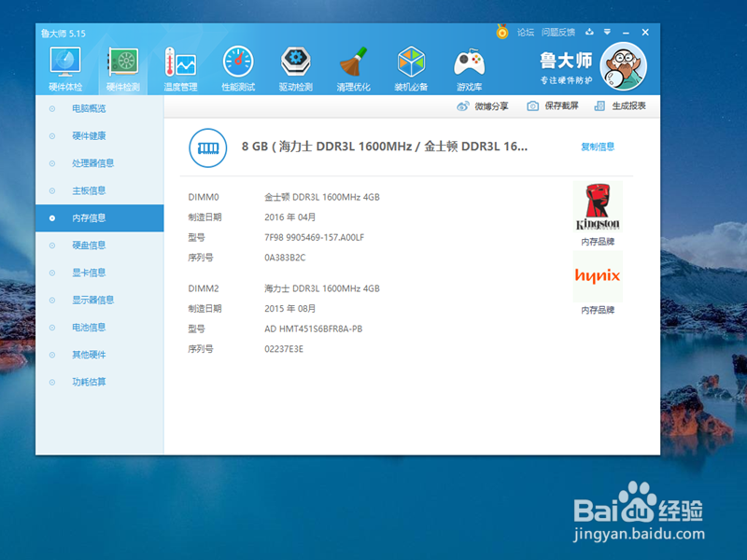Launch 性能测试 performance test

coord(238,68)
